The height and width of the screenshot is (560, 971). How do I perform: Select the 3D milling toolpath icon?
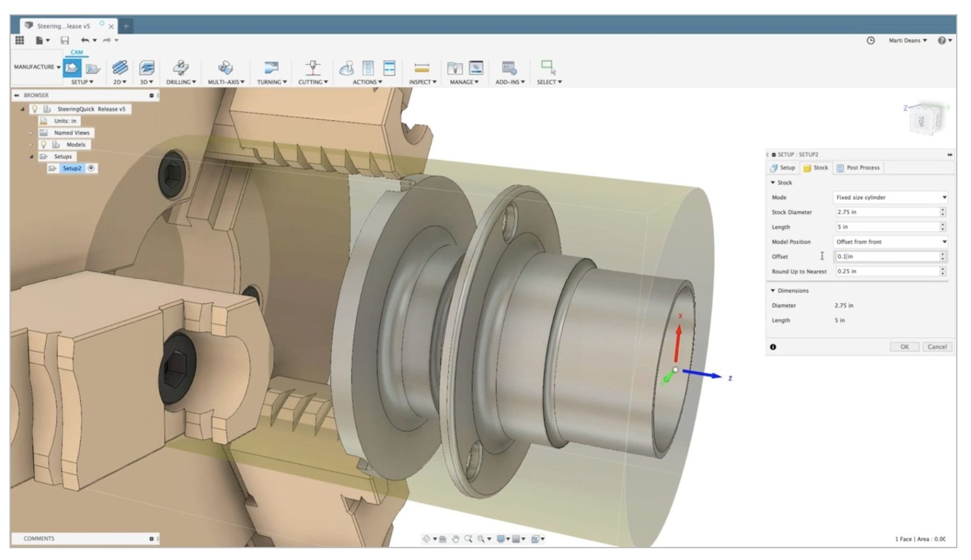147,68
